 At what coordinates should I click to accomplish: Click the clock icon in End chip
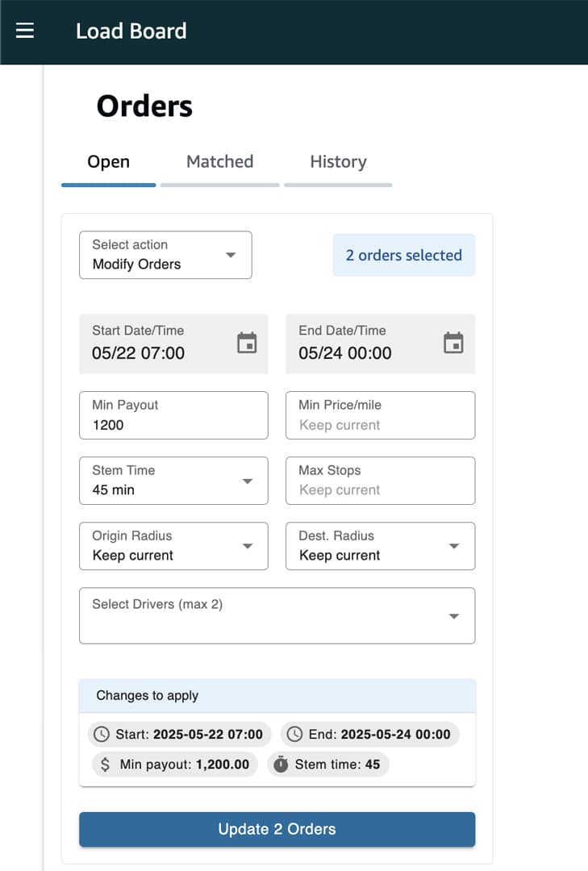pos(294,734)
